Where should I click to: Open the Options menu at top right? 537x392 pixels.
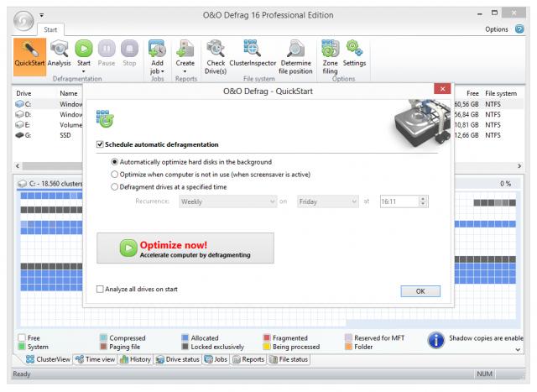click(496, 29)
